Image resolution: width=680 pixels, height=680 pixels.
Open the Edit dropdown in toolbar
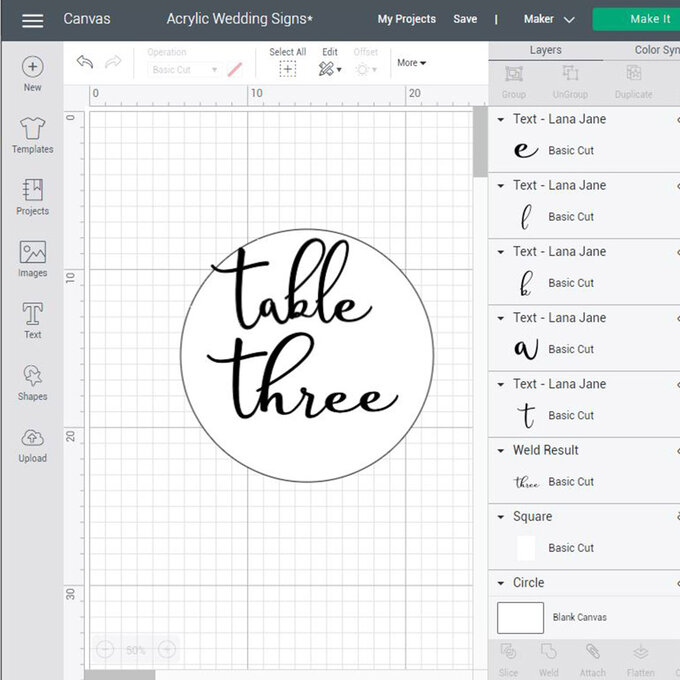329,69
